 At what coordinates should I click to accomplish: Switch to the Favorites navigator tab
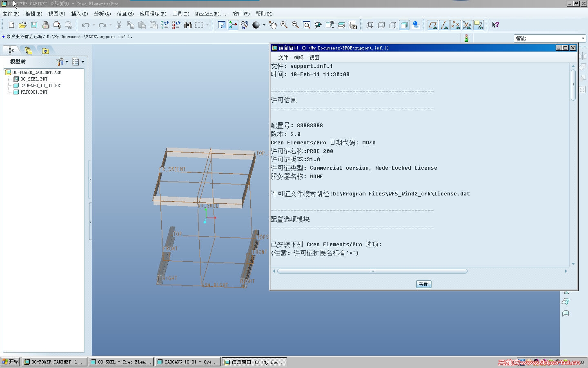coord(45,51)
